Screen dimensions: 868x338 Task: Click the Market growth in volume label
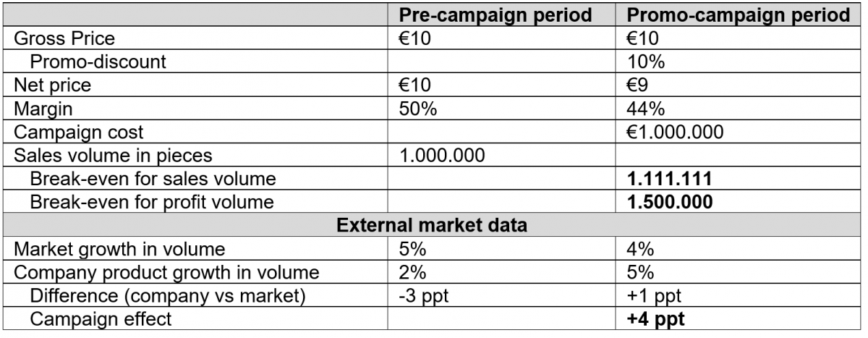(x=120, y=250)
